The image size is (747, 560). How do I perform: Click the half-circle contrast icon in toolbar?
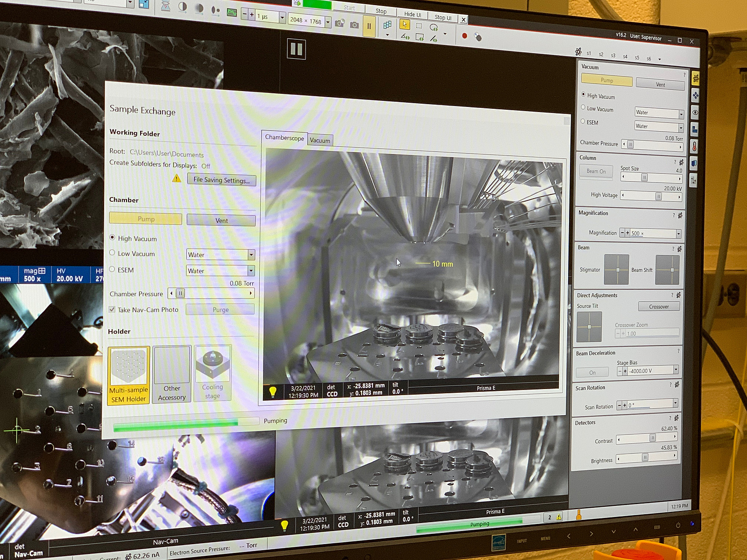coord(183,7)
